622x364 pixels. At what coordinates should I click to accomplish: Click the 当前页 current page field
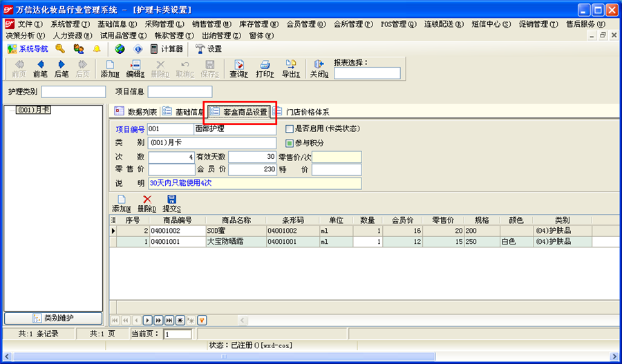pyautogui.click(x=178, y=334)
